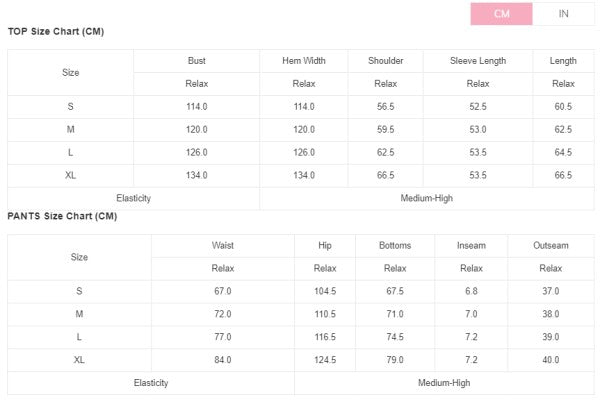
Task: Click the bottoms value 79.0
Action: 395,360
